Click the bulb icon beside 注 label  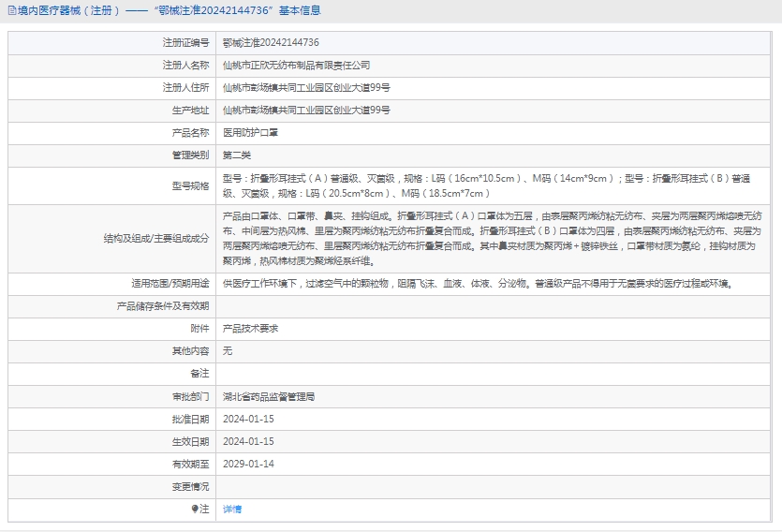195,509
